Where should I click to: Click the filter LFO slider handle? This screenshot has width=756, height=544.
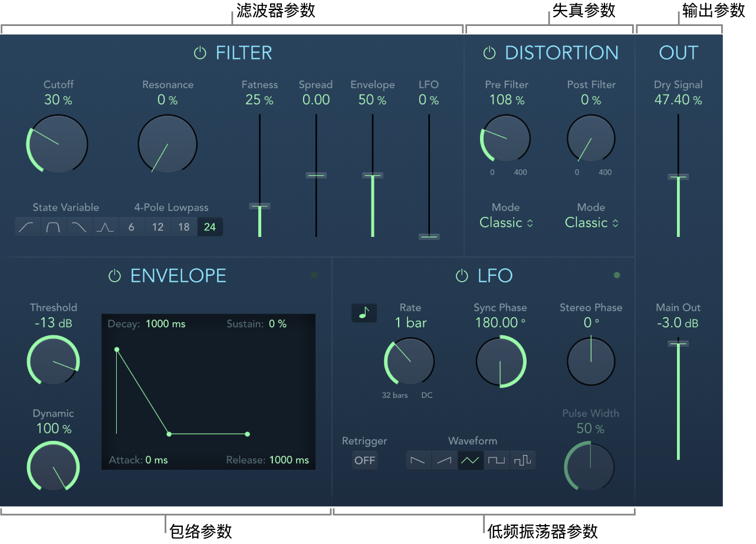[429, 236]
